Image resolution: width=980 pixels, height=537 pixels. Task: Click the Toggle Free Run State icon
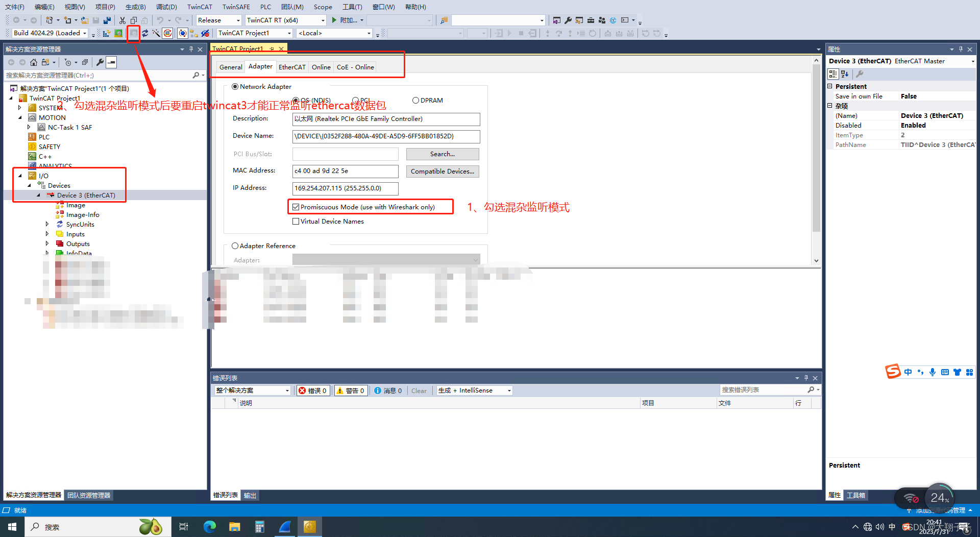click(168, 33)
